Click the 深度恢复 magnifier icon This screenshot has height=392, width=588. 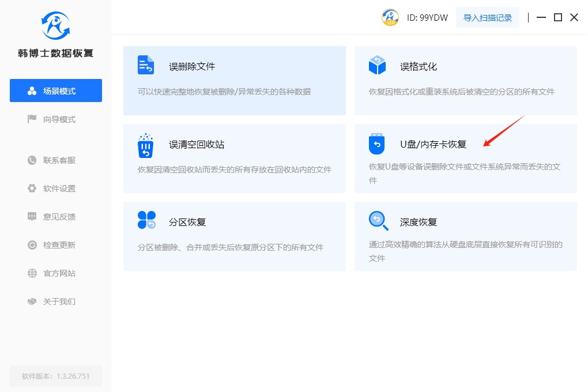tap(377, 220)
